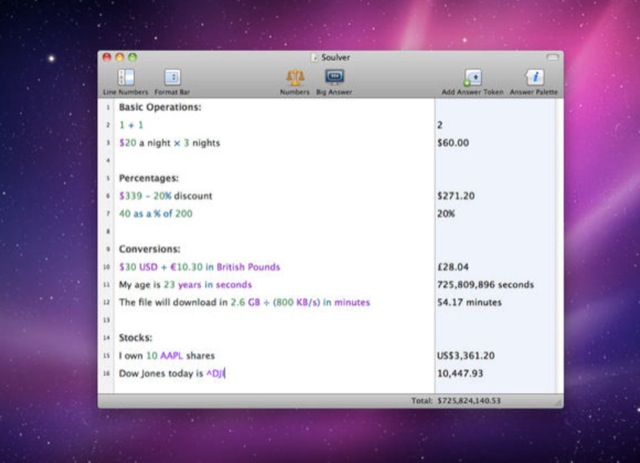Viewport: 640px width, 463px height.
Task: Click the '1 + 1' expression line
Action: [x=131, y=125]
